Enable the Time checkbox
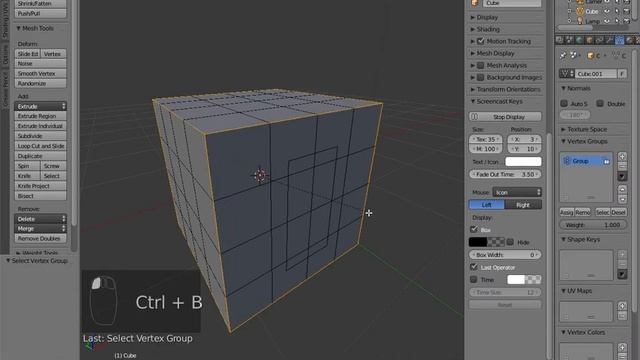Viewport: 640px width, 360px height. tap(474, 280)
